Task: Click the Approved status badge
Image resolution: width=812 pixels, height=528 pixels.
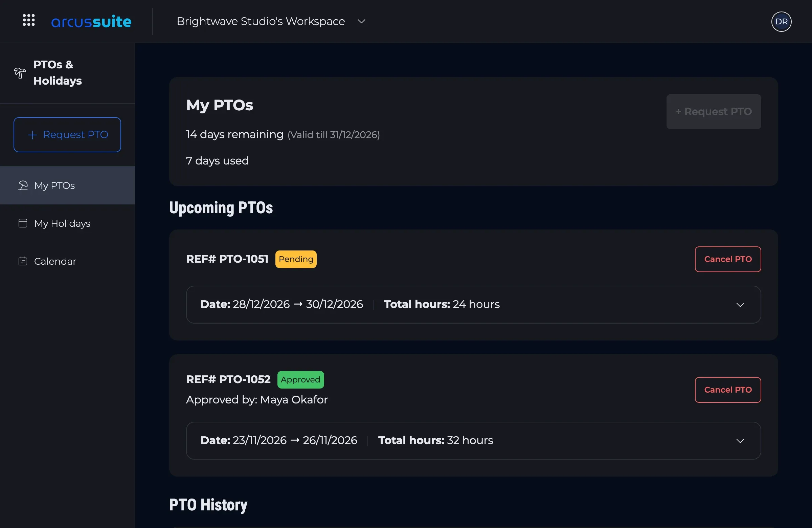Action: [300, 380]
